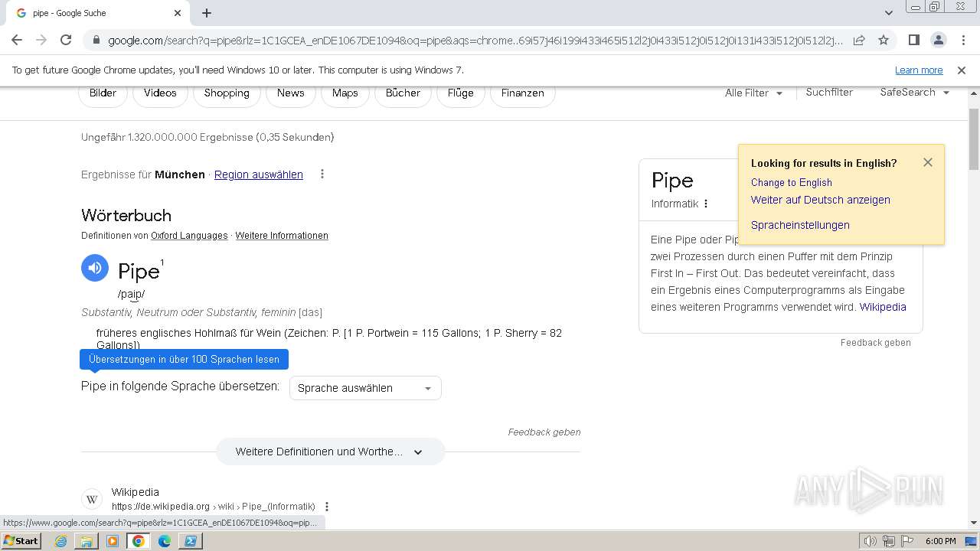Open the Suchfilter tools
The width and height of the screenshot is (980, 551).
coord(829,92)
